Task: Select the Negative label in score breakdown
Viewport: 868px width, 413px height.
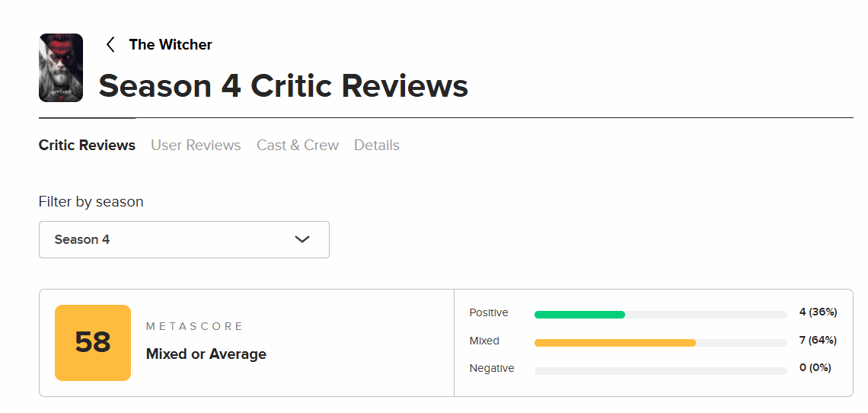Action: tap(492, 368)
